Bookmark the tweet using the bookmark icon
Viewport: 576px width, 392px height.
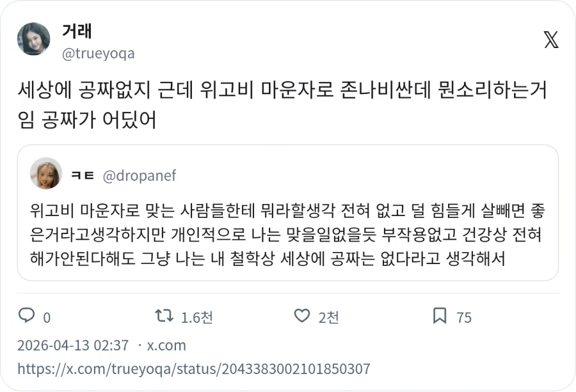tap(439, 316)
